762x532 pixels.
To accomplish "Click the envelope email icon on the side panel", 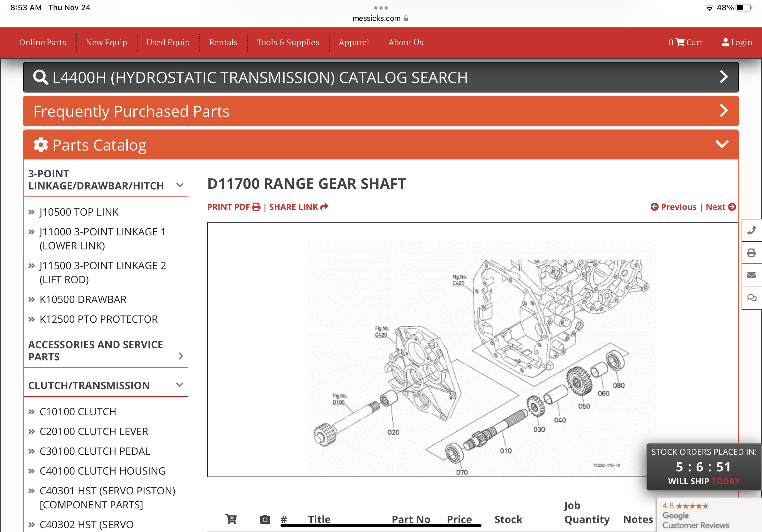I will (751, 275).
